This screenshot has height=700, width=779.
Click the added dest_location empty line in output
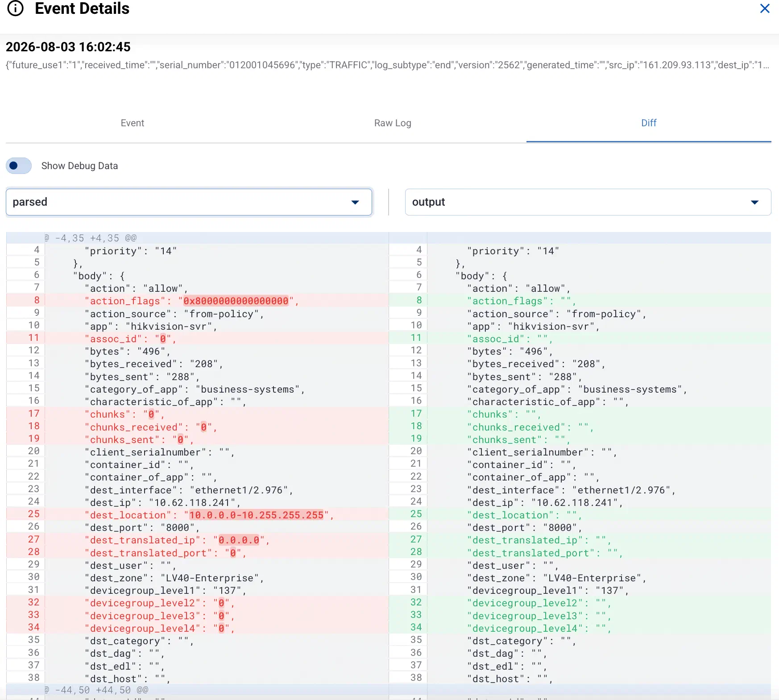pos(580,515)
